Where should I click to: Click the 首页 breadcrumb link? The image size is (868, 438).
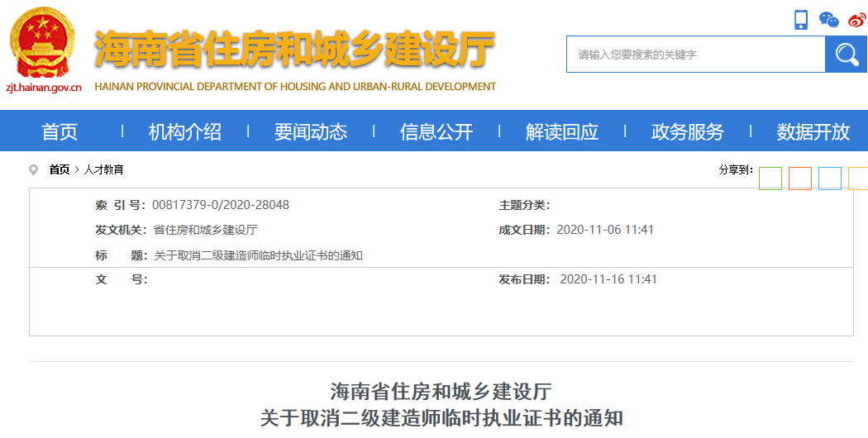60,170
